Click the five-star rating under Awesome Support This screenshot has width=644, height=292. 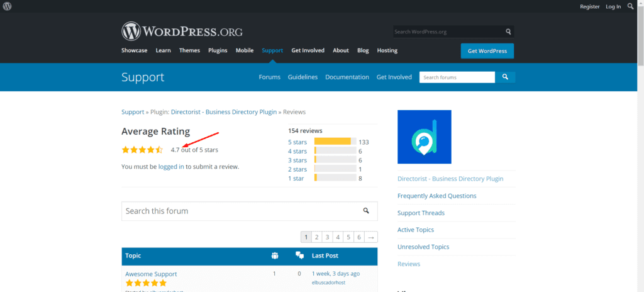146,283
